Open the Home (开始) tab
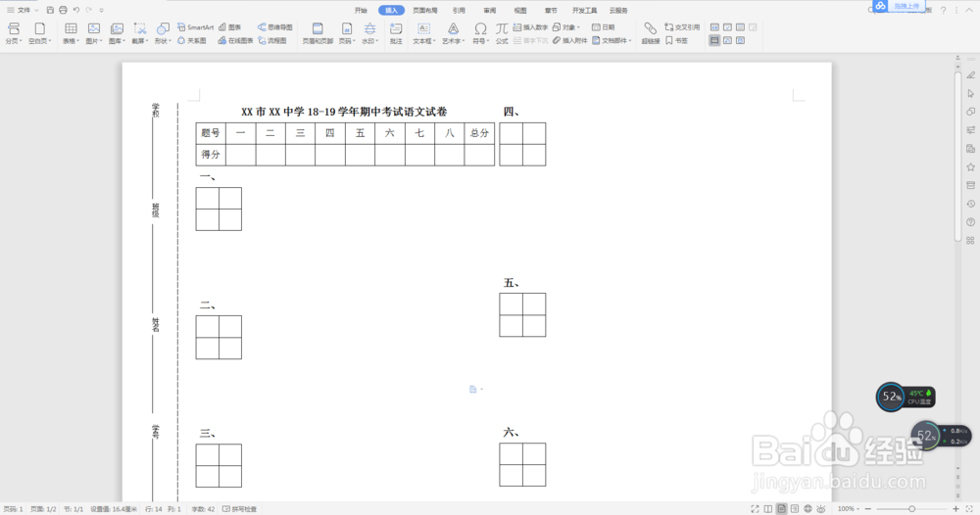This screenshot has height=515, width=980. coord(361,10)
